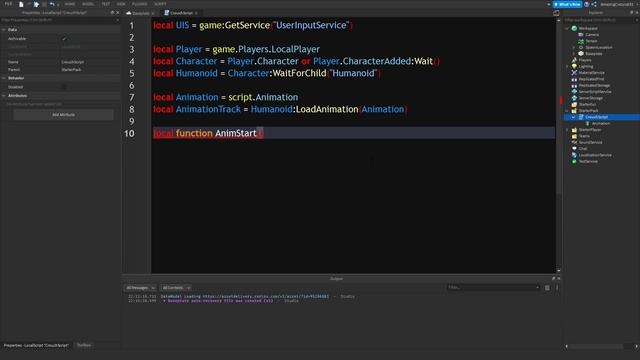Click the ServerScriptService icon in Explorer
The width and height of the screenshot is (640, 360).
tap(574, 92)
